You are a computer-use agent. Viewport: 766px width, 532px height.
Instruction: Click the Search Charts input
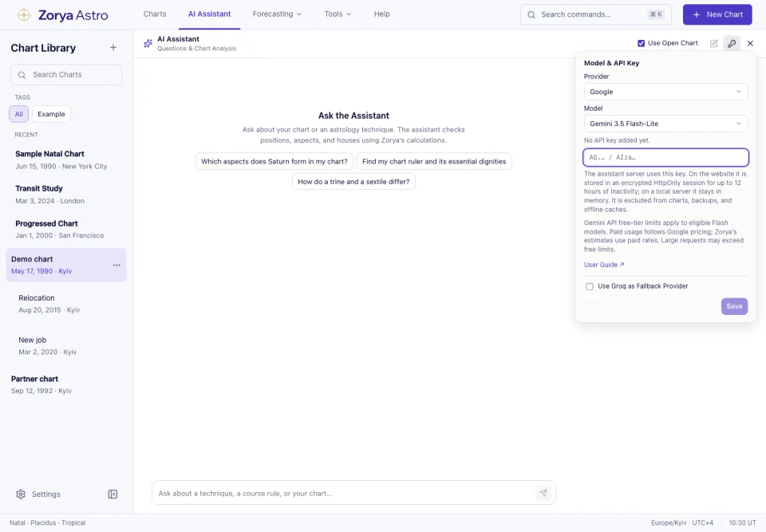pos(66,75)
